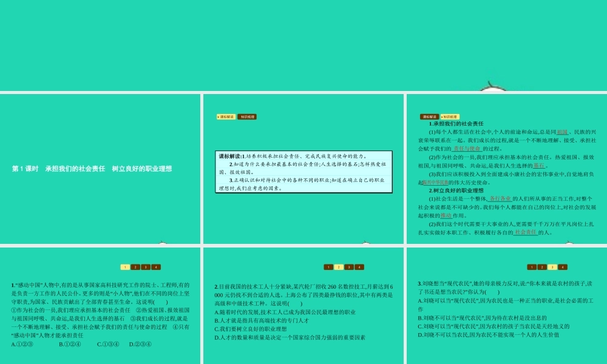Click the underlined answer '振兴中华民族'
Screen dimensions: 607x364
(435, 183)
